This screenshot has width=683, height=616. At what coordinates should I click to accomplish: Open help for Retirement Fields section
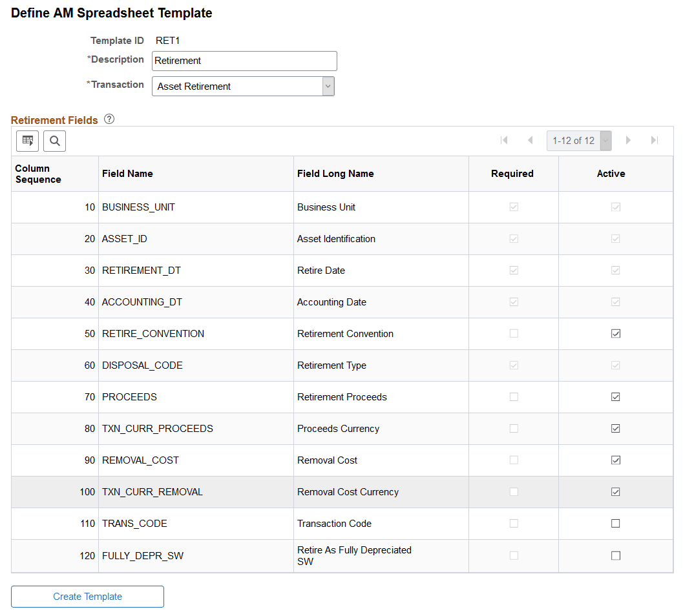(109, 119)
